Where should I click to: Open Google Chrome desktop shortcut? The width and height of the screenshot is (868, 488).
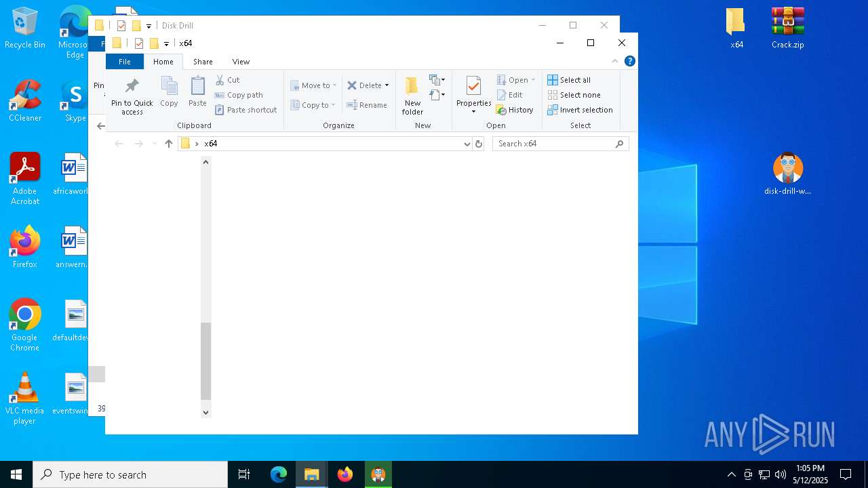(25, 325)
